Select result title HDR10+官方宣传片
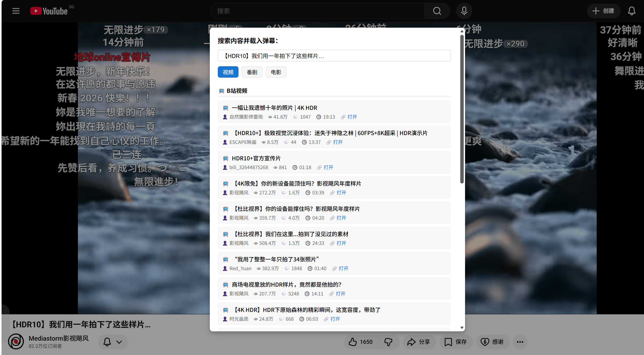Viewport: 644px width, 355px height. point(256,158)
